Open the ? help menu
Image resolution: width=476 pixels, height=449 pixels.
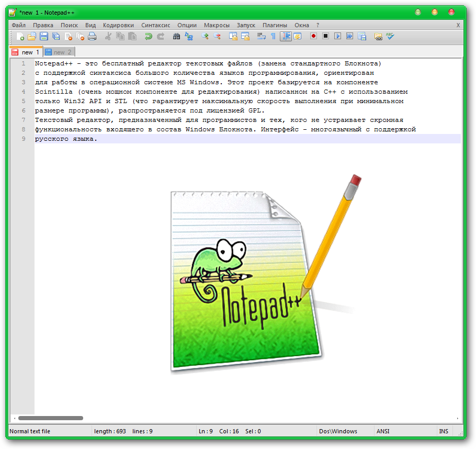(318, 25)
